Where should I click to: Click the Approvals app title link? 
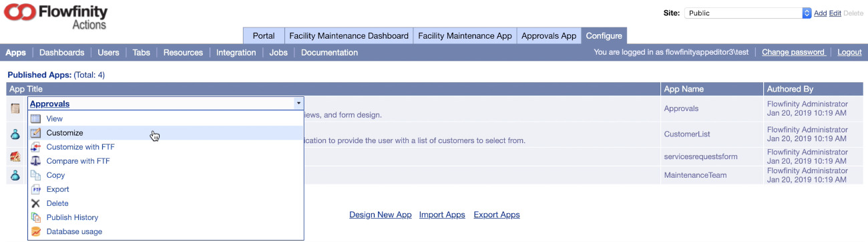point(49,104)
